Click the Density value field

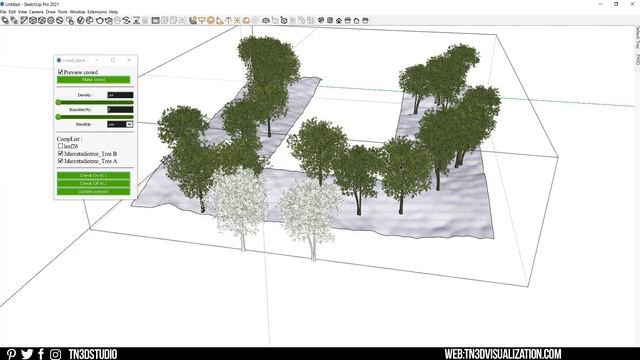[120, 95]
